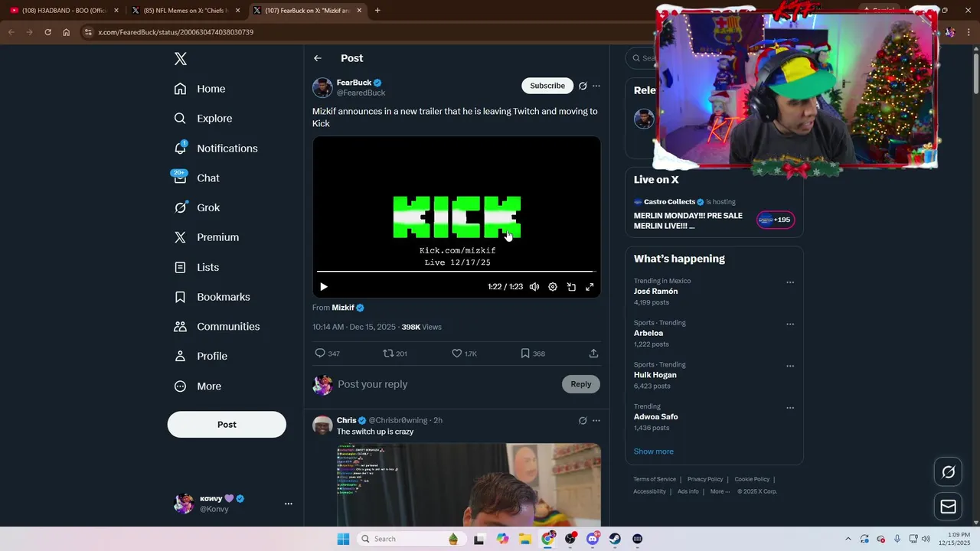Open Home in the sidebar

point(200,89)
